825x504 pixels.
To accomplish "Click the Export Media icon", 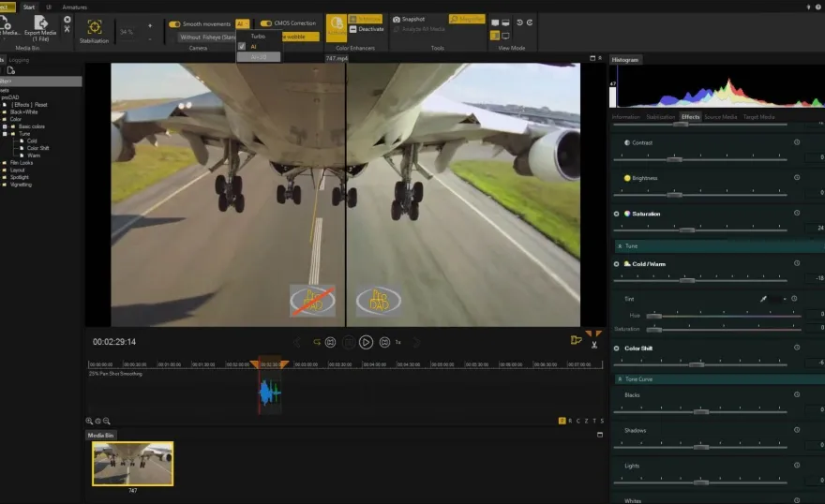I will click(x=40, y=22).
